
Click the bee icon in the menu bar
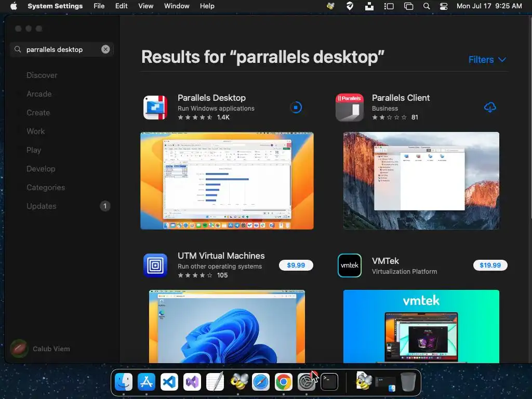coord(330,6)
